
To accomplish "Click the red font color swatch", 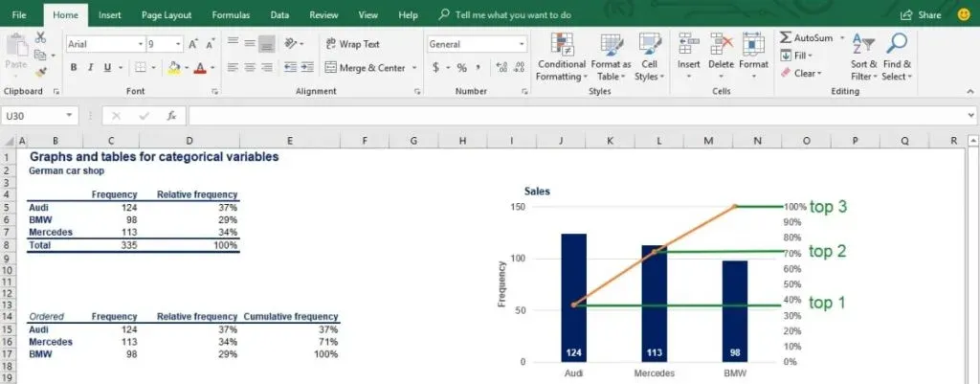I will coord(199,68).
